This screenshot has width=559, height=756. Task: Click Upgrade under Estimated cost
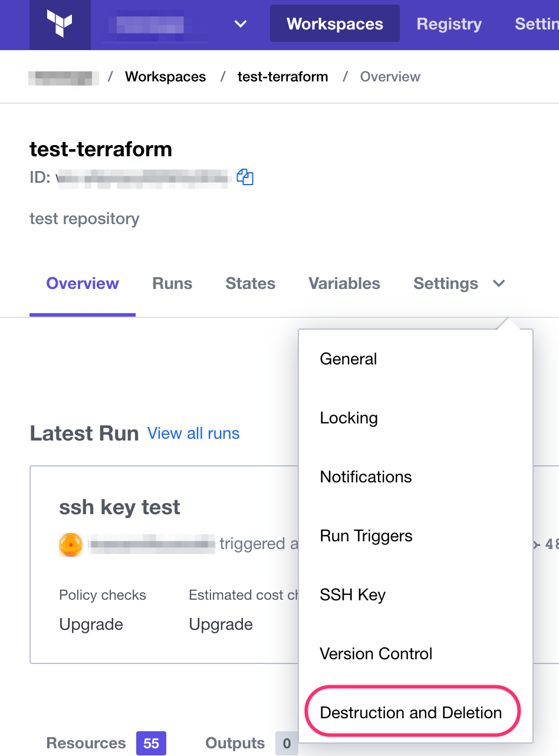pyautogui.click(x=221, y=624)
